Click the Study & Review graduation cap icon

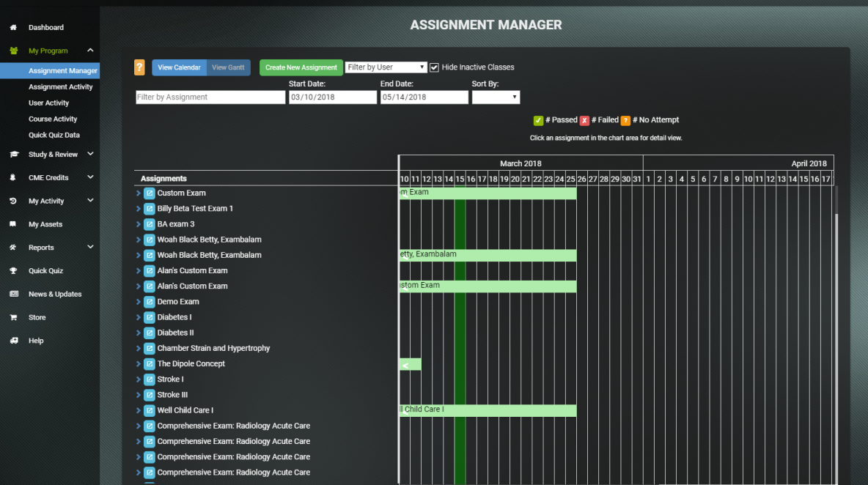click(14, 155)
